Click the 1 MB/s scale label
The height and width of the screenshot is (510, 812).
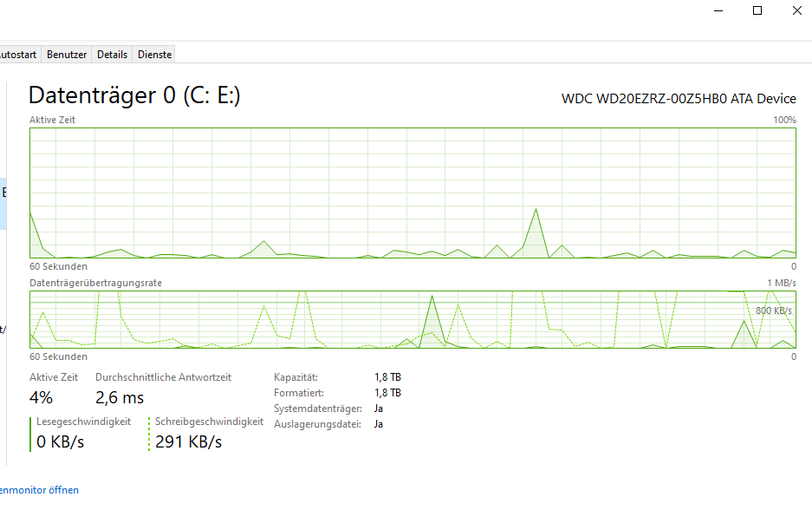[x=783, y=282]
